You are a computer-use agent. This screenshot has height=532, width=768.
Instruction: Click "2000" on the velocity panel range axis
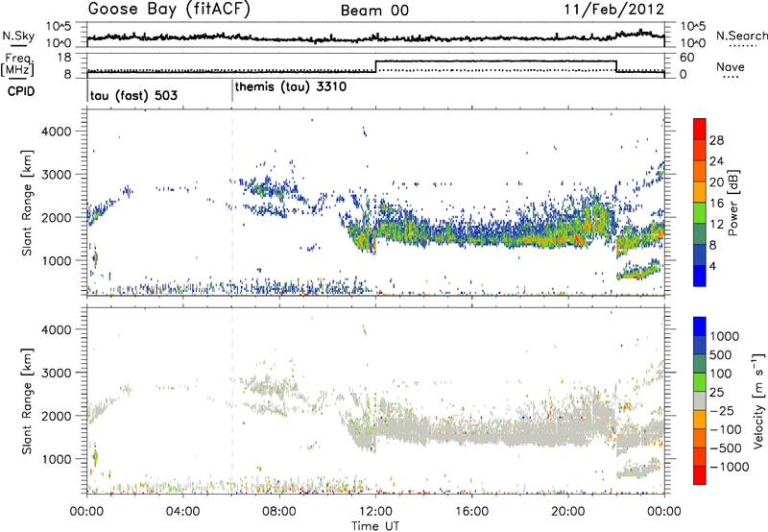[57, 416]
